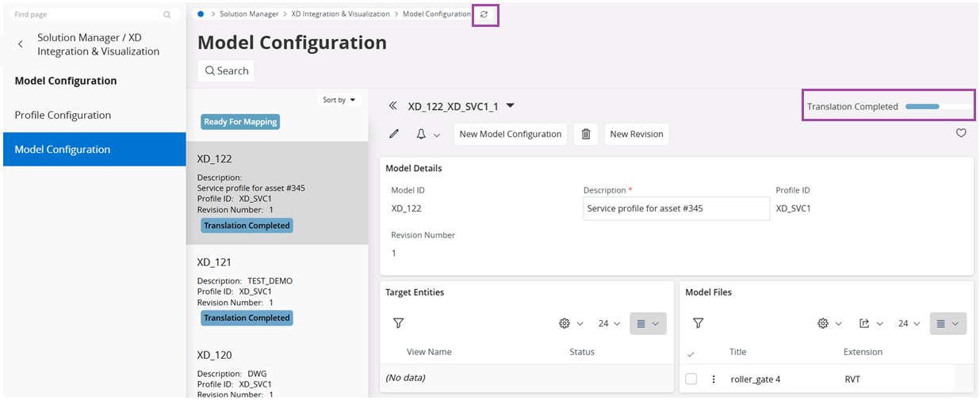Check the box for roller_gate 4
Viewport: 980px width, 404px height.
(691, 379)
